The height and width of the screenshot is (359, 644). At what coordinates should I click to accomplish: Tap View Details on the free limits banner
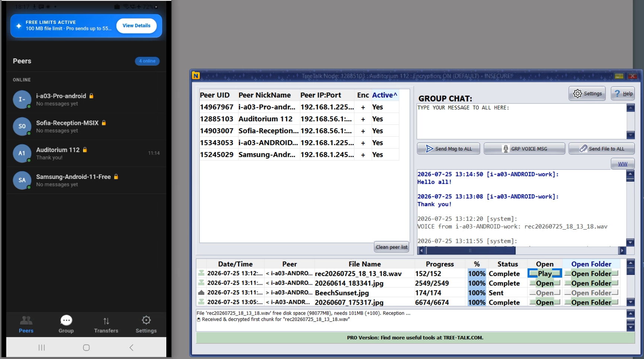137,26
